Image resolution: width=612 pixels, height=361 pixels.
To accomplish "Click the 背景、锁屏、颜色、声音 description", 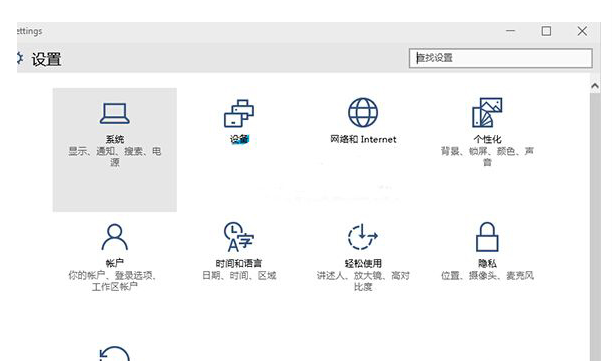I will 487,156.
